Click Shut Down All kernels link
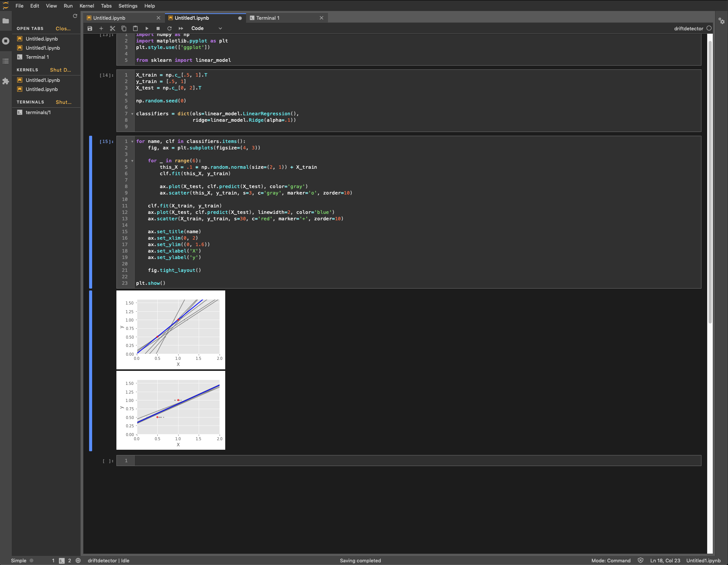Image resolution: width=728 pixels, height=565 pixels. point(60,70)
